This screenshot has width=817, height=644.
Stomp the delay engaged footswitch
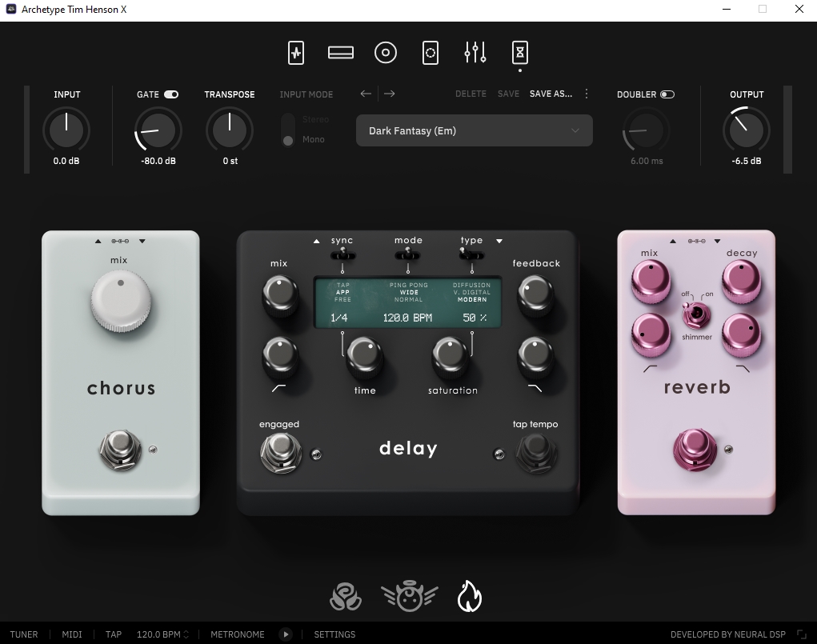(x=281, y=453)
